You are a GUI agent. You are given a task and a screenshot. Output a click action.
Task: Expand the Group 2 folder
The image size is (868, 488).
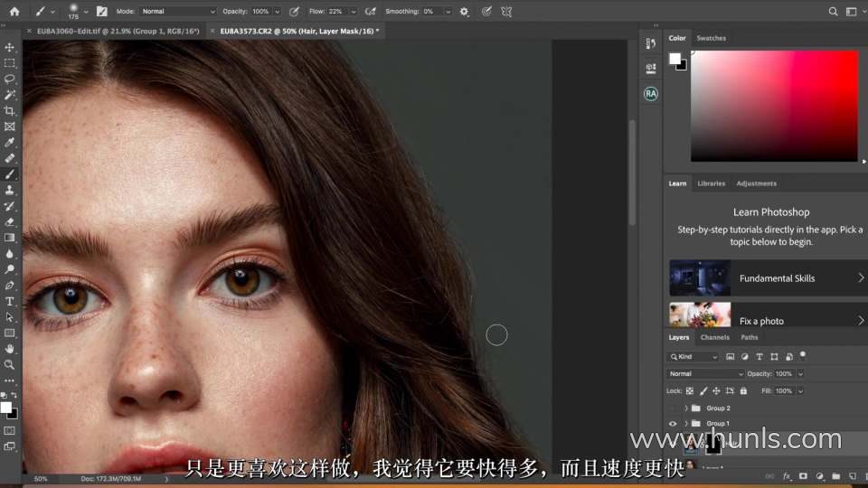tap(685, 408)
